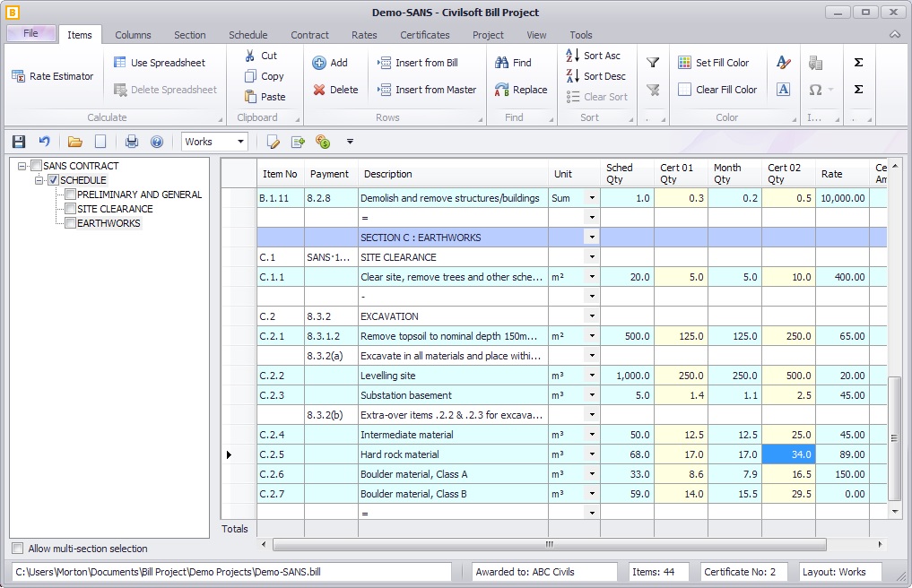This screenshot has height=588, width=912.
Task: Enable Allow multi-section selection
Action: [18, 549]
